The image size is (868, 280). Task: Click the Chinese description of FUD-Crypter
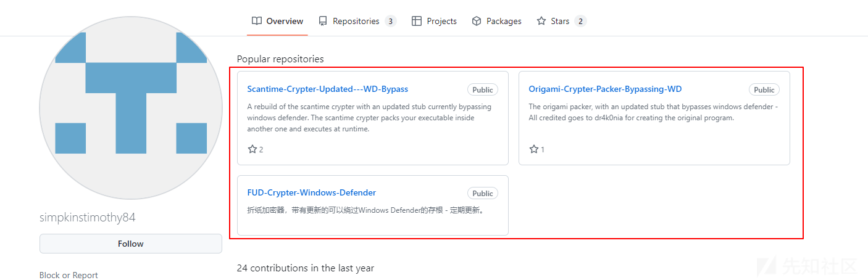pos(365,210)
